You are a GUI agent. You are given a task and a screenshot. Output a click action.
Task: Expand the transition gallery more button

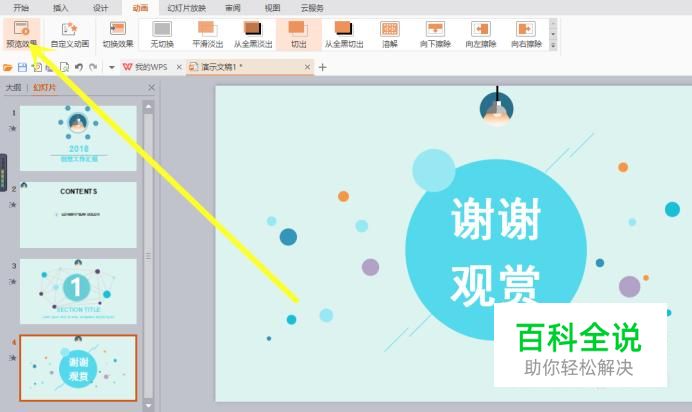coord(553,45)
